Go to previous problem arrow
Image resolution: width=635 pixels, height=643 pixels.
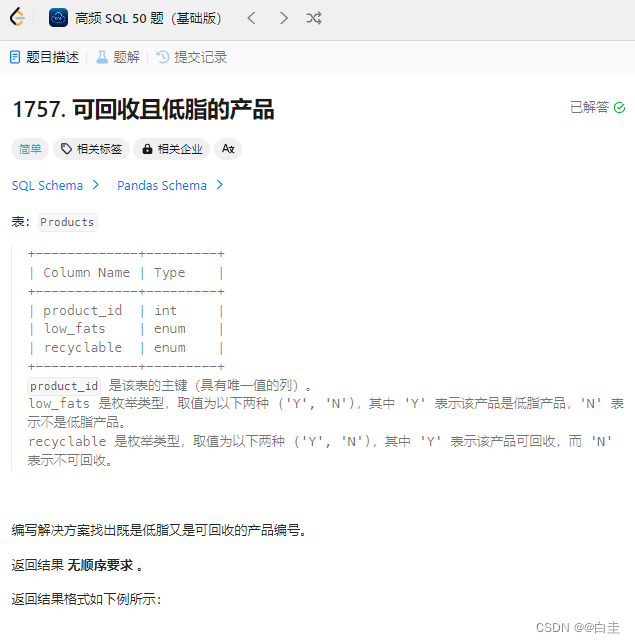251,18
